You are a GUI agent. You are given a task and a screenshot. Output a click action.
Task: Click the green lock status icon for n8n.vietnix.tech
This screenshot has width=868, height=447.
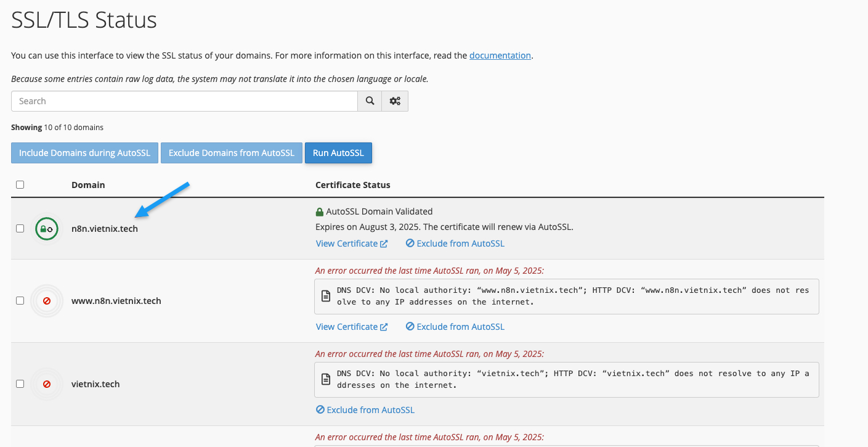pyautogui.click(x=47, y=229)
